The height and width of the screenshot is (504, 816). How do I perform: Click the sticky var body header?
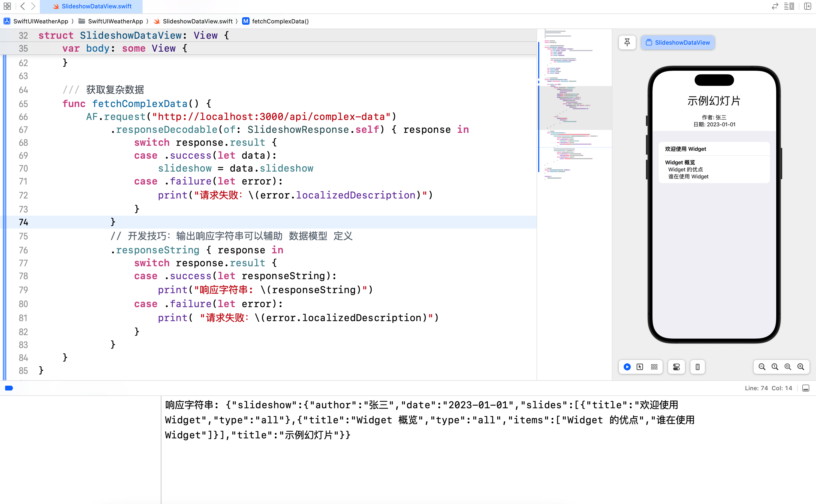(x=268, y=48)
